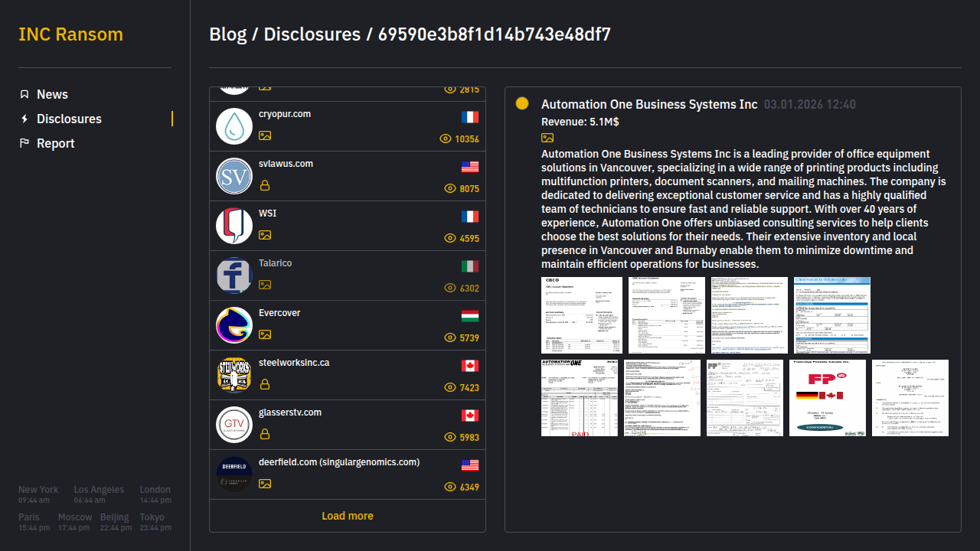980x551 pixels.
Task: Click the lock icon under steelworksinc.ca
Action: click(265, 384)
